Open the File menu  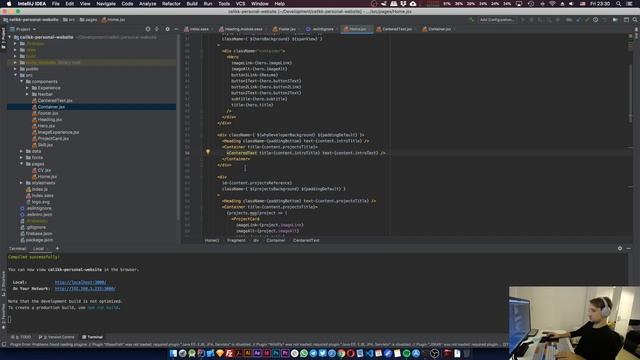tap(56, 4)
